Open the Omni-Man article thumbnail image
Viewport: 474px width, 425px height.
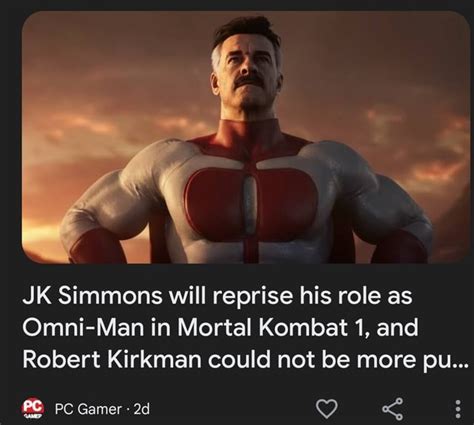tap(246, 137)
